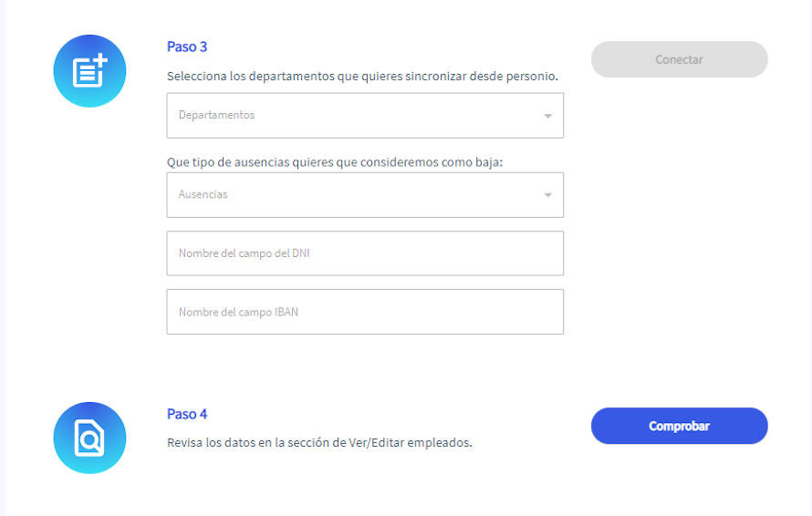Click the Paso 3 heading
This screenshot has height=516, width=812.
tap(187, 46)
